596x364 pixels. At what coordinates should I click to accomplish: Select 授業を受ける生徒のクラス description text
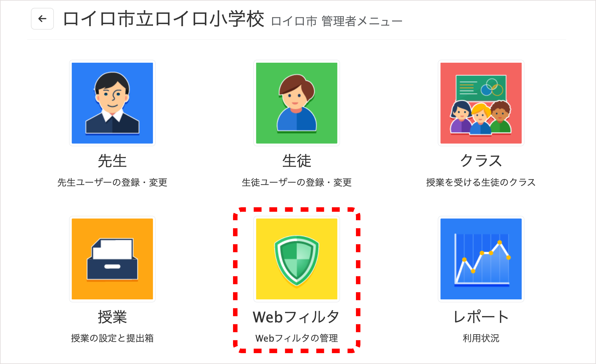click(x=481, y=182)
